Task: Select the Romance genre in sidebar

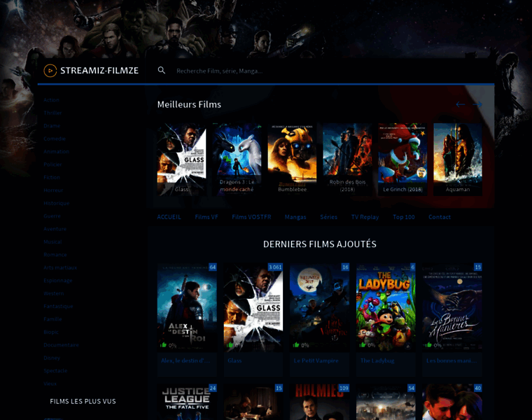Action: [x=55, y=255]
